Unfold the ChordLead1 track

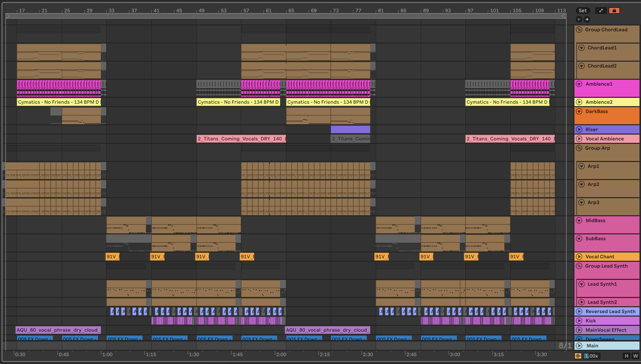coord(582,48)
